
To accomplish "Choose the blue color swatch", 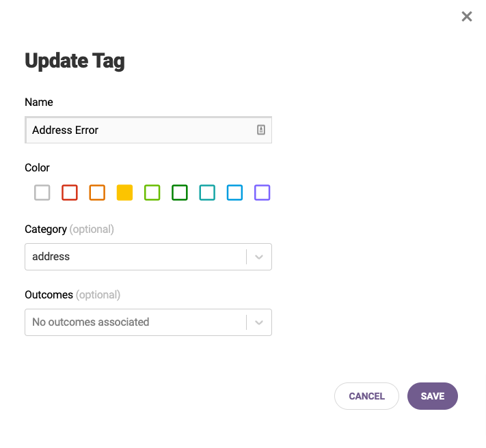I will click(x=234, y=193).
